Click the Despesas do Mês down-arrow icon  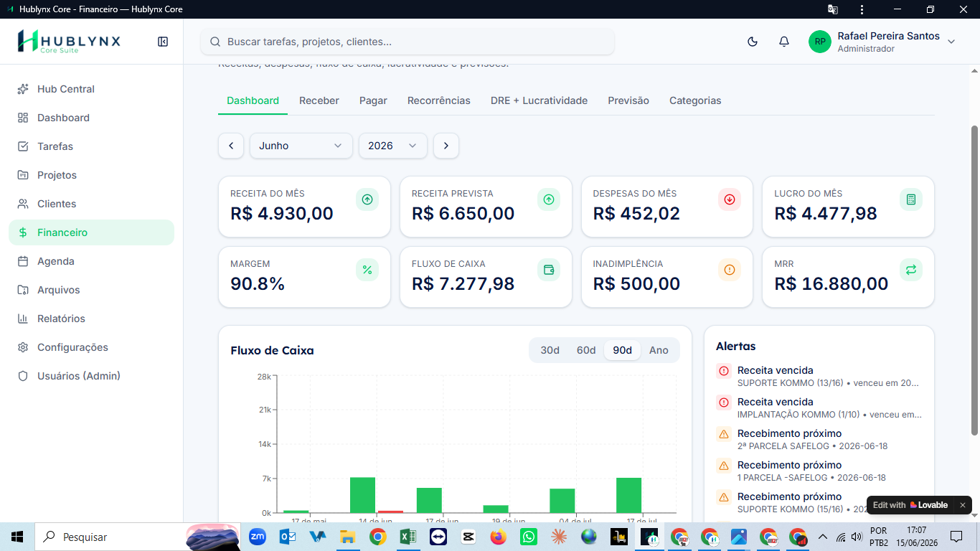click(x=730, y=199)
